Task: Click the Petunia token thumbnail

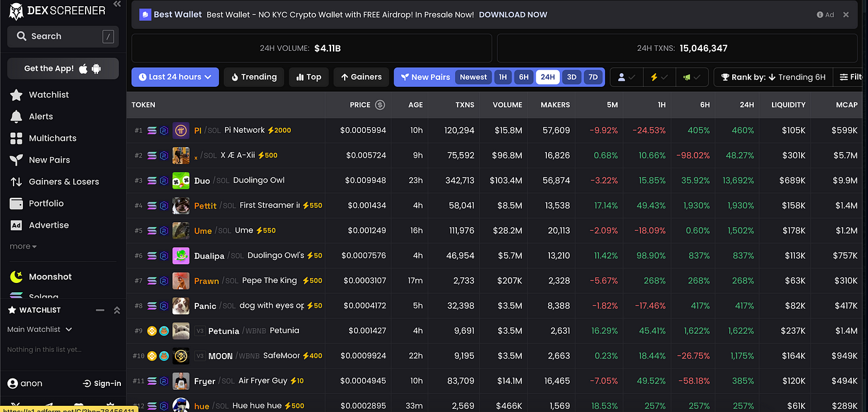Action: tap(181, 331)
